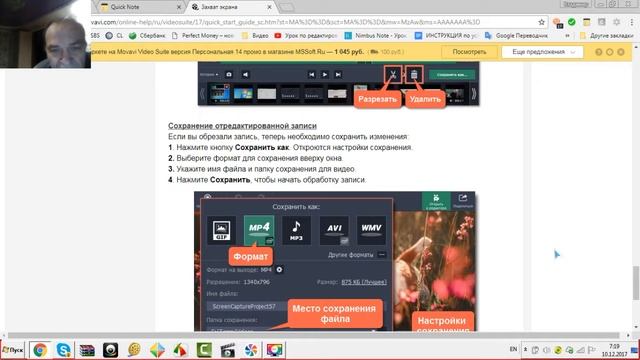Screen dimensions: 640x360
Task: Click the step Укажите имя файла и папку
Action: pyautogui.click(x=262, y=169)
